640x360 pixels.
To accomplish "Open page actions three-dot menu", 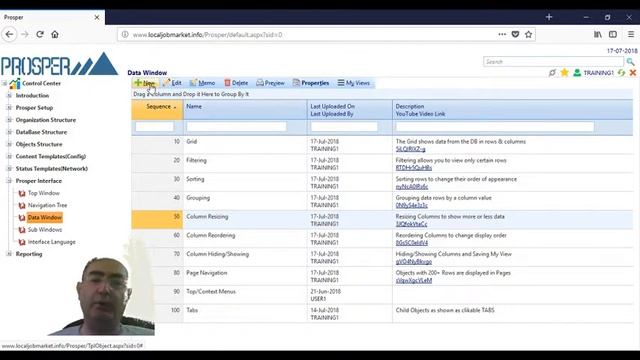I will (x=502, y=35).
